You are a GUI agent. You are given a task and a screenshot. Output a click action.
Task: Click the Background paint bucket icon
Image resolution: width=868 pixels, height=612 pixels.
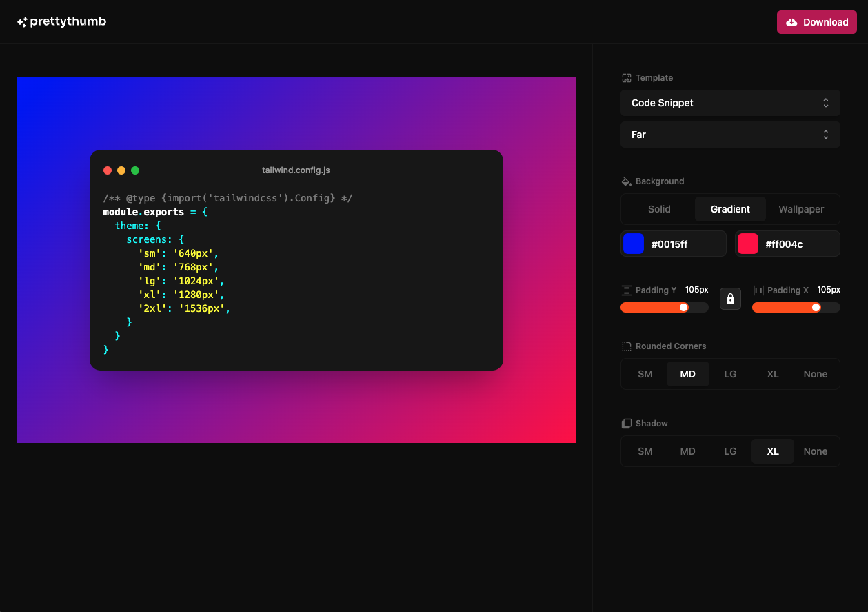(x=627, y=181)
